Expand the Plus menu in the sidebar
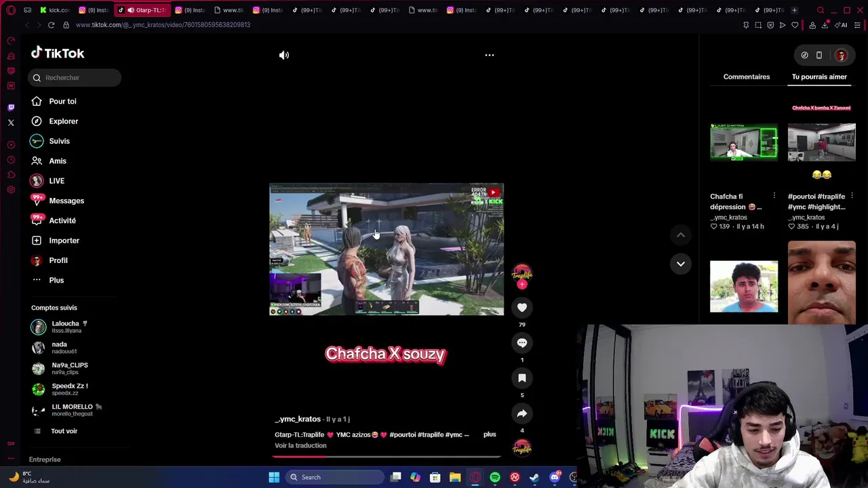868x488 pixels. [x=56, y=281]
